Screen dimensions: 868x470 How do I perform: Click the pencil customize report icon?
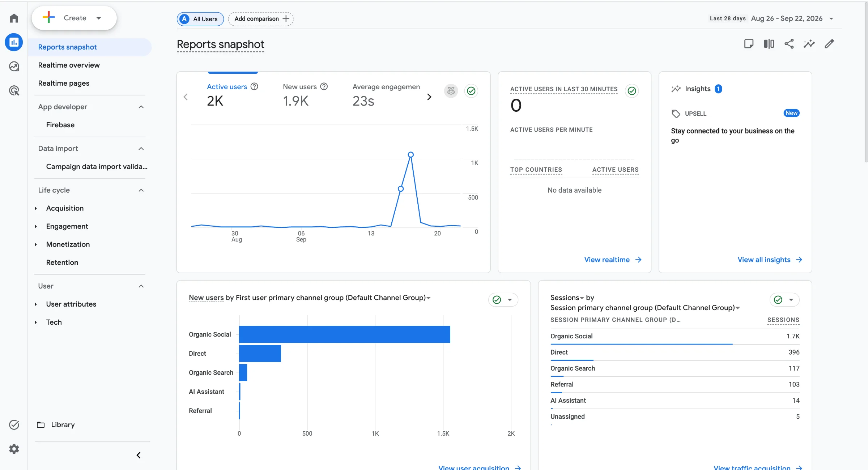pyautogui.click(x=829, y=44)
